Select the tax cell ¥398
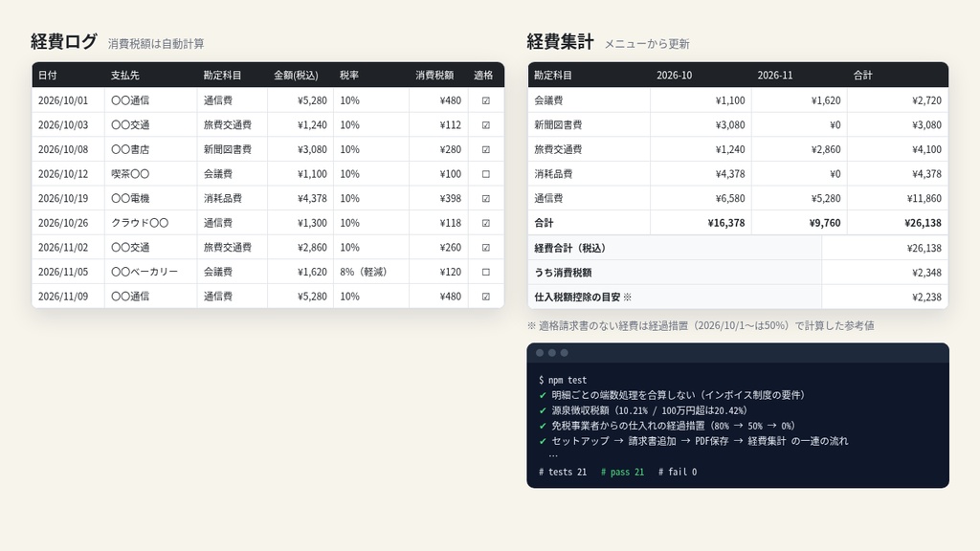 click(438, 199)
